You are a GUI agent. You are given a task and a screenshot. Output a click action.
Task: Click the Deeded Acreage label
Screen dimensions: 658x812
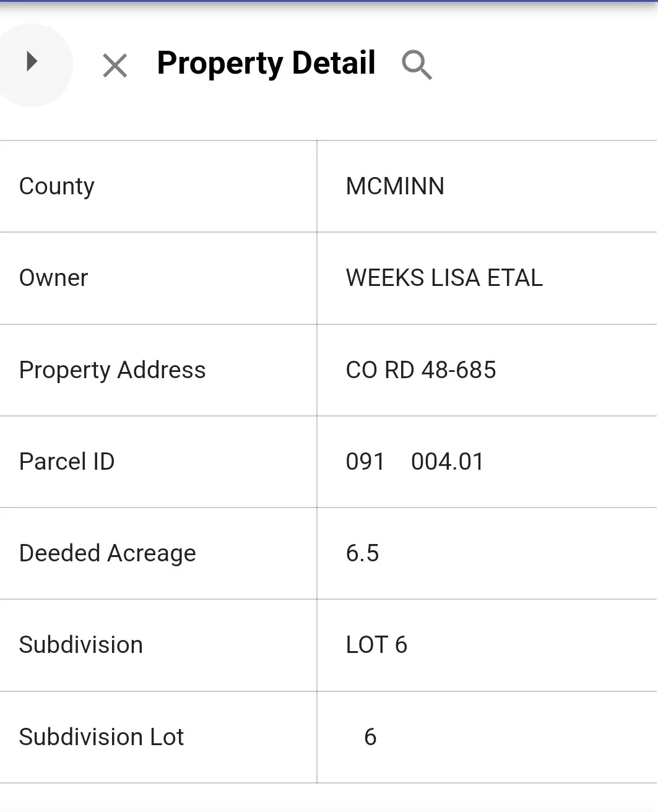click(107, 553)
